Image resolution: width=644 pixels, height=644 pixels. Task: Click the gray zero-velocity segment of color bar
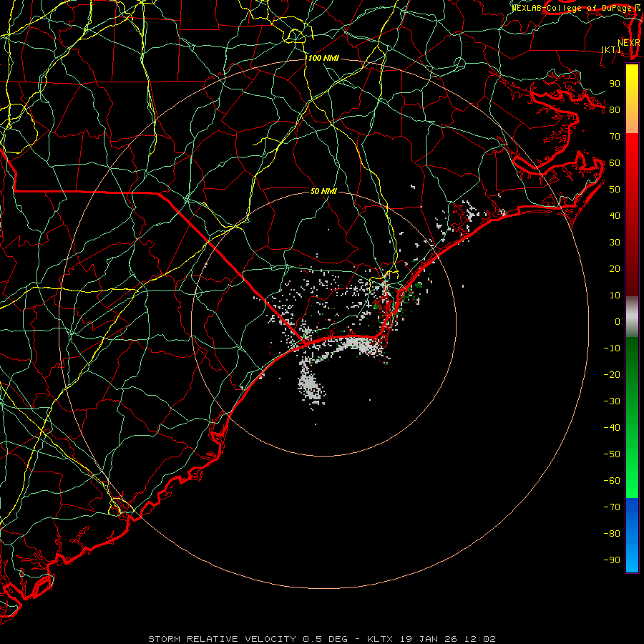[632, 317]
